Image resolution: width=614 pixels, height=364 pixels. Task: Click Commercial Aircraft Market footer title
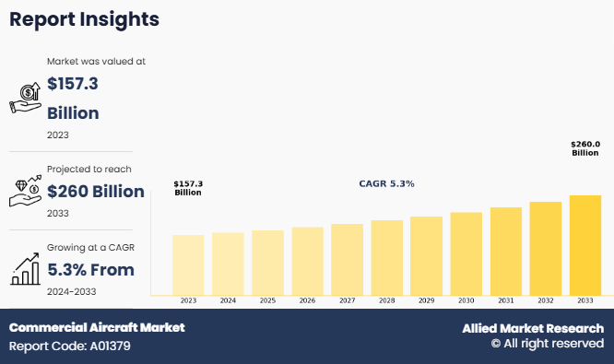tap(97, 327)
